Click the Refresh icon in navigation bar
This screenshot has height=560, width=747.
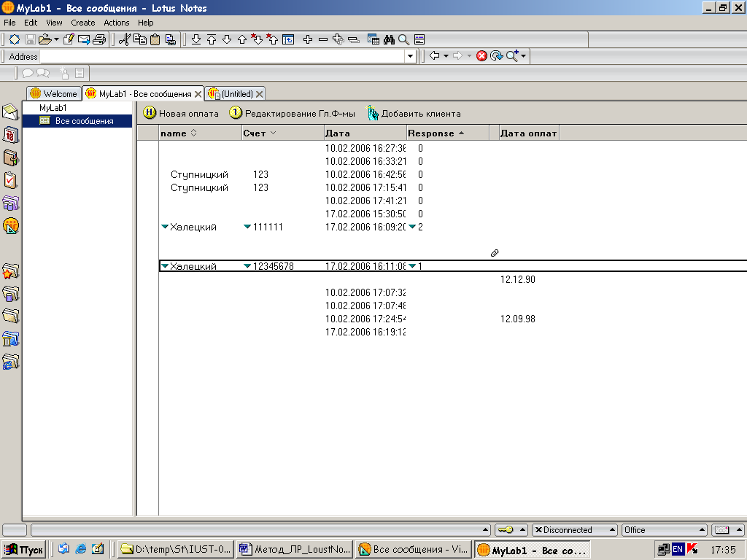click(x=496, y=56)
